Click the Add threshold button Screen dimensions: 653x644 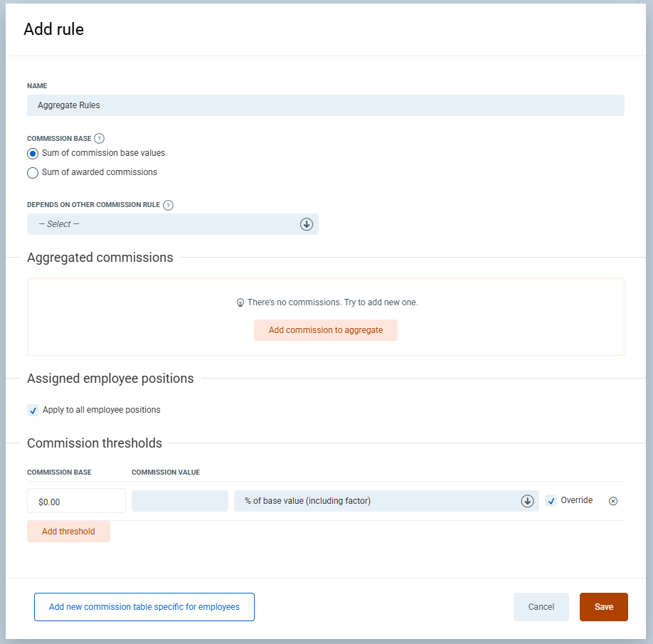(x=68, y=532)
